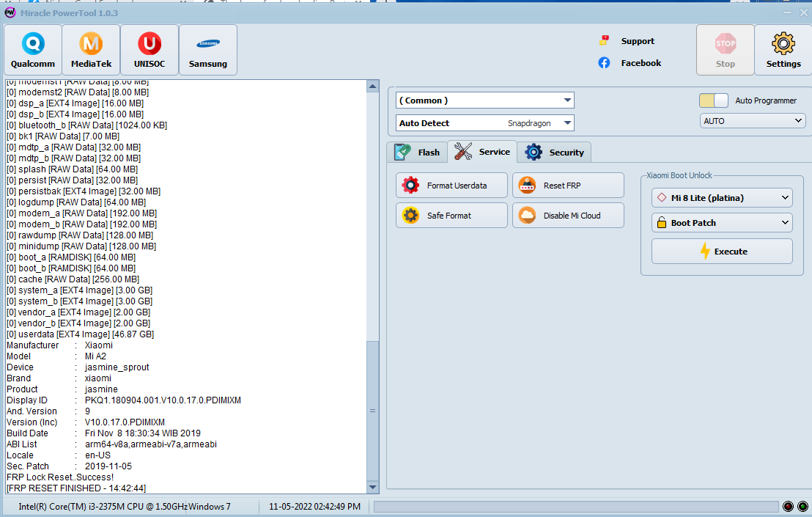The width and height of the screenshot is (812, 517).
Task: Click the Stop operation button
Action: coord(725,50)
